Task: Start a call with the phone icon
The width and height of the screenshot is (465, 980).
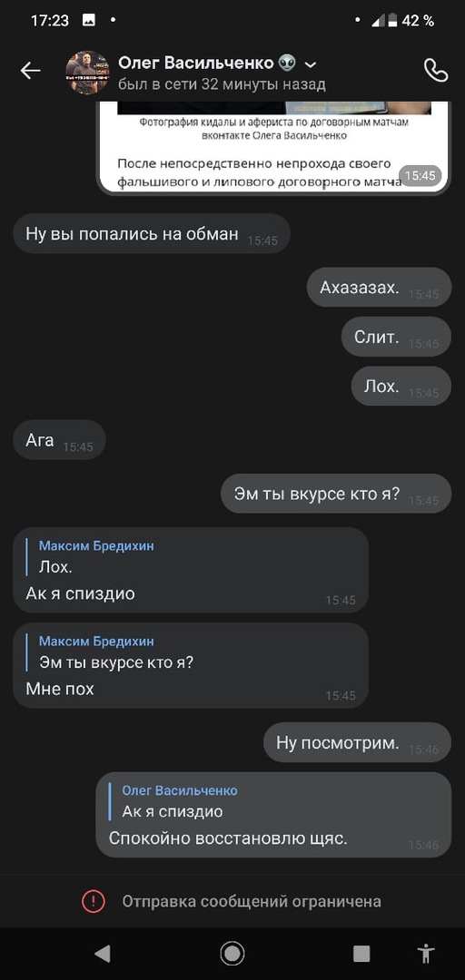Action: point(436,71)
